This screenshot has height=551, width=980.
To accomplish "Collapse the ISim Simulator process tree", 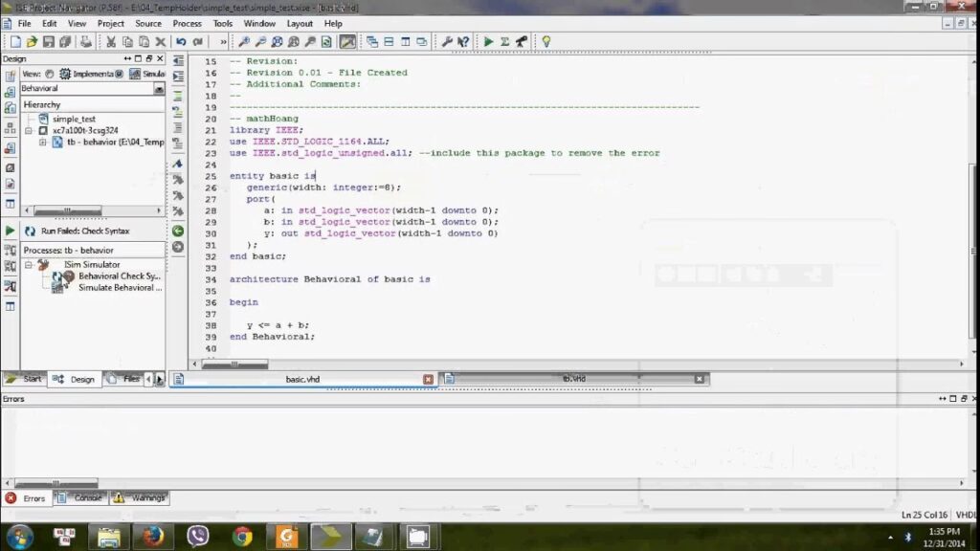I will tap(29, 265).
